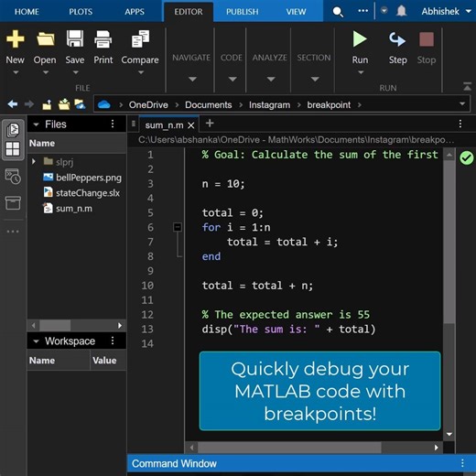This screenshot has width=476, height=476.
Task: Save the script with the Save icon
Action: tap(75, 38)
